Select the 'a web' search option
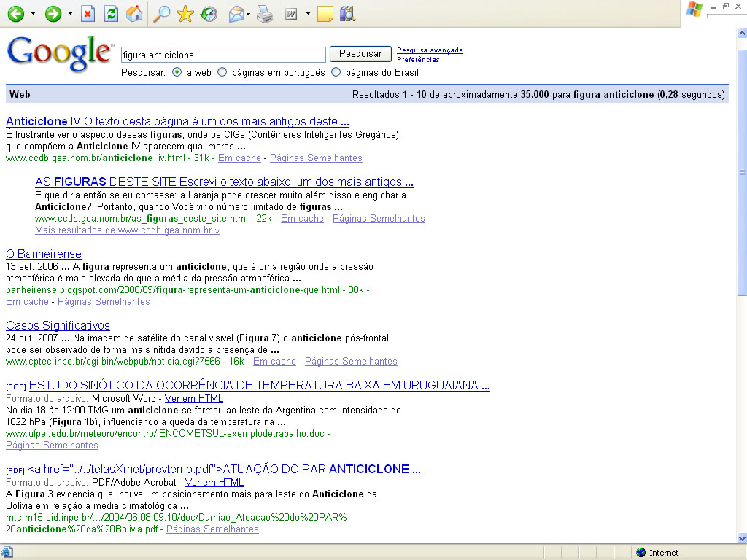Viewport: 747px width, 560px height. click(x=177, y=72)
